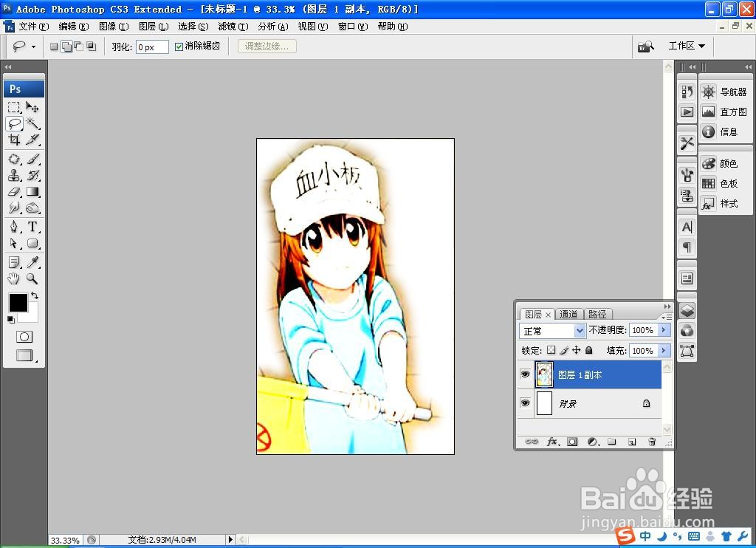
Task: Create new adjustment layer
Action: (593, 442)
